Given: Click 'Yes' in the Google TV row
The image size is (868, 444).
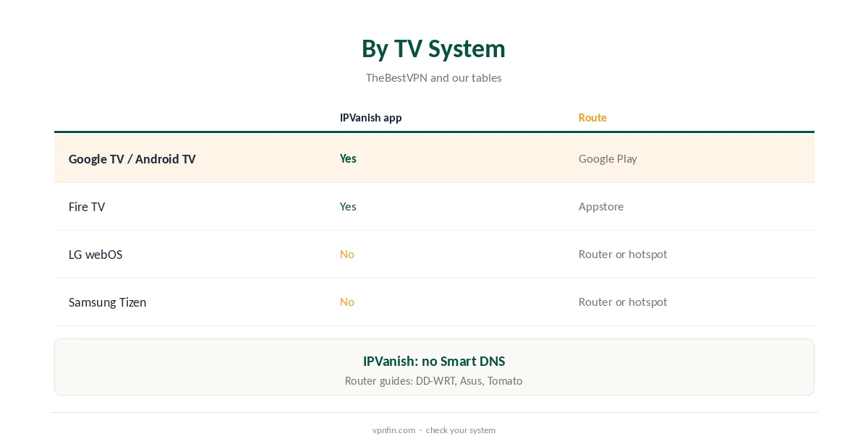Looking at the screenshot, I should [348, 158].
